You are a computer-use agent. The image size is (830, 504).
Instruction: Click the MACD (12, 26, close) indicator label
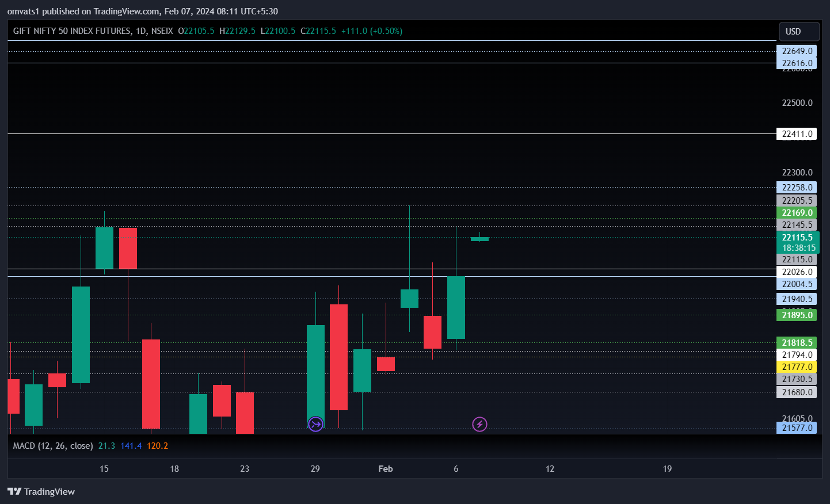(x=53, y=446)
